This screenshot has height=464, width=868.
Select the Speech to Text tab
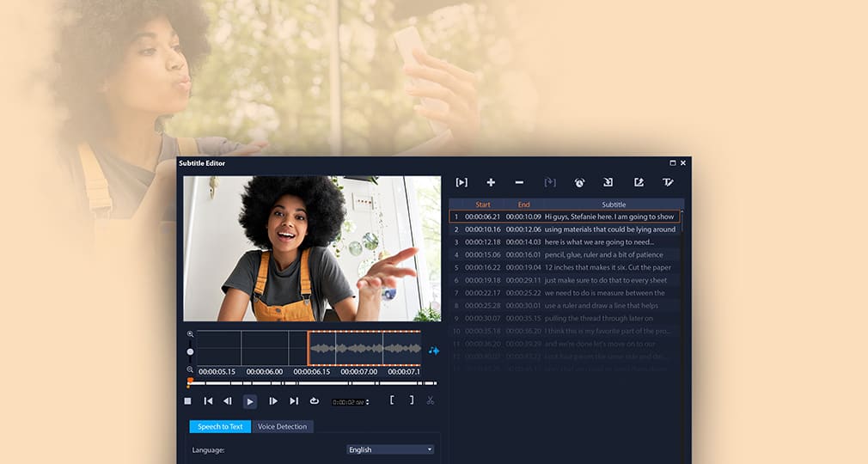click(x=220, y=426)
